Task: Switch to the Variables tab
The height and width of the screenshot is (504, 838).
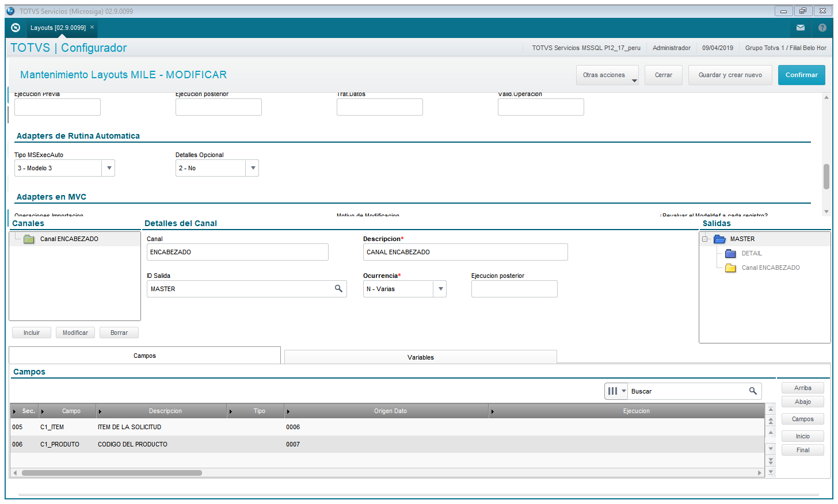Action: pos(421,357)
